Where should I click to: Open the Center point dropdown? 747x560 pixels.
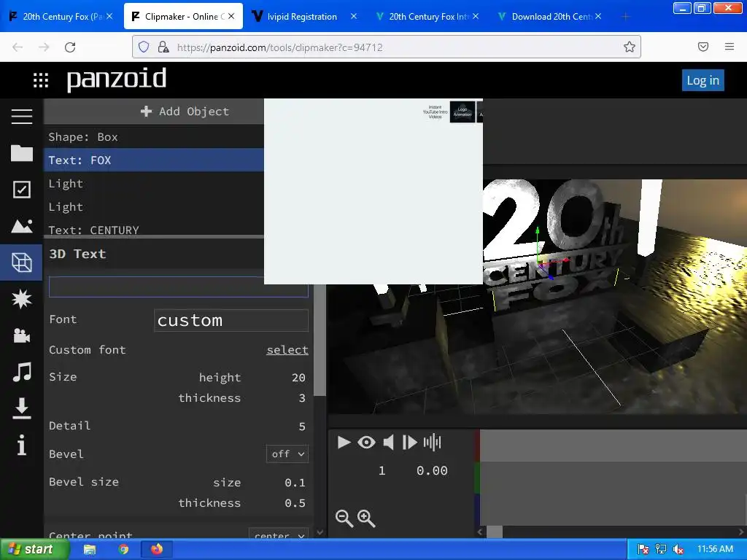(x=279, y=536)
